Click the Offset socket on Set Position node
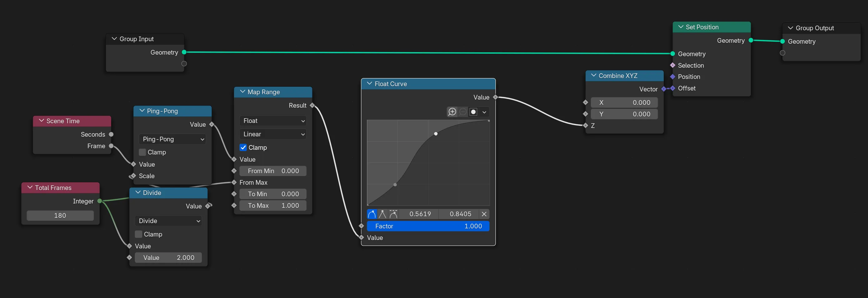Screen dimensions: 868x298 click(672, 88)
